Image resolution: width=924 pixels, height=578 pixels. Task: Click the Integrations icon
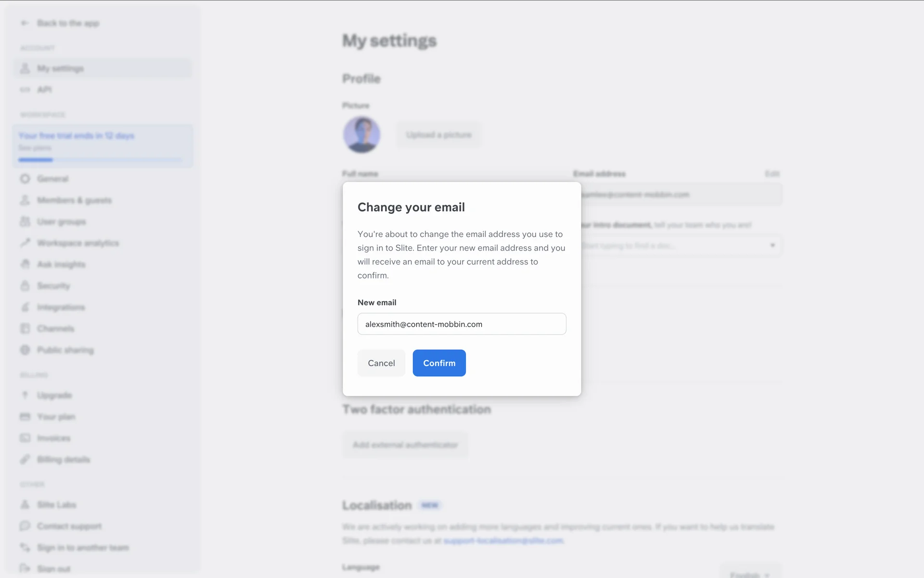point(25,307)
